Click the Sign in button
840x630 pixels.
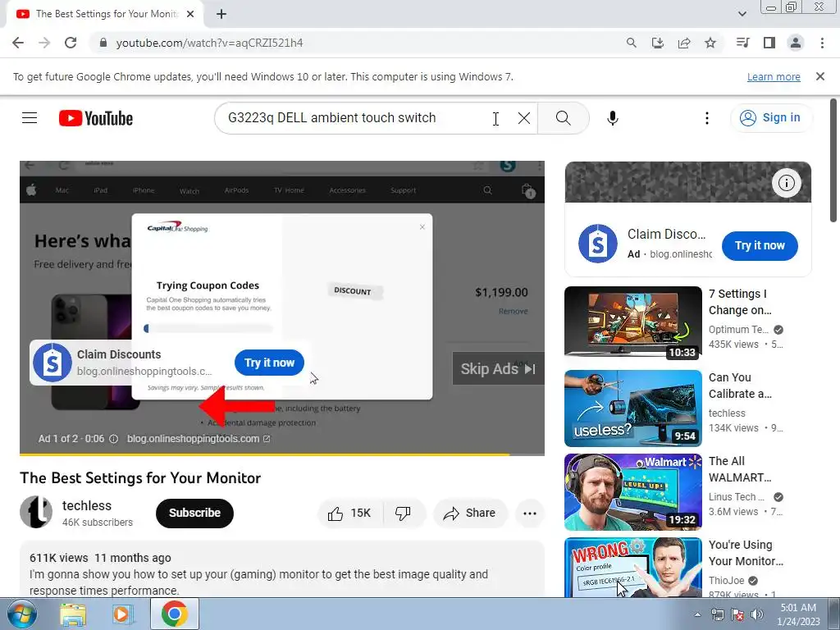coord(770,118)
